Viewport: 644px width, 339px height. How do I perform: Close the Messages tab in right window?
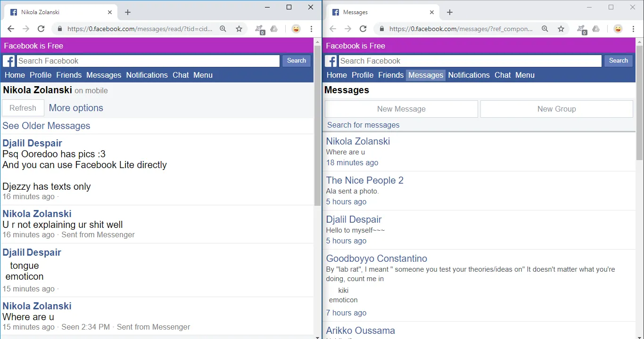[432, 12]
